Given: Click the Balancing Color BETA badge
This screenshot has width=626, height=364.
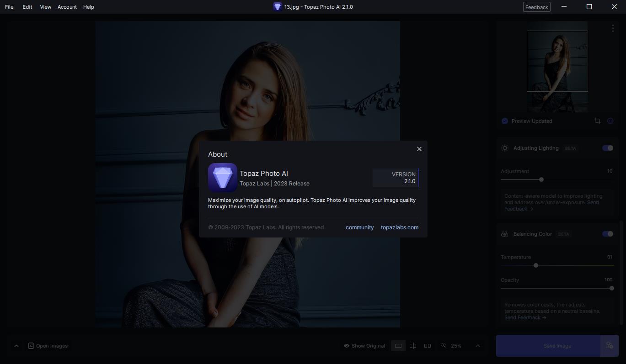Looking at the screenshot, I should pos(563,234).
